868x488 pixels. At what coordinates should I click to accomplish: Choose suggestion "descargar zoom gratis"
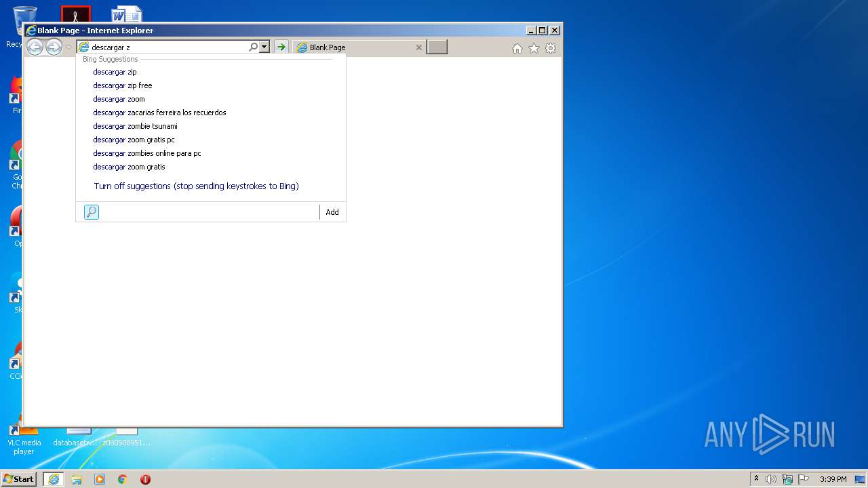129,167
